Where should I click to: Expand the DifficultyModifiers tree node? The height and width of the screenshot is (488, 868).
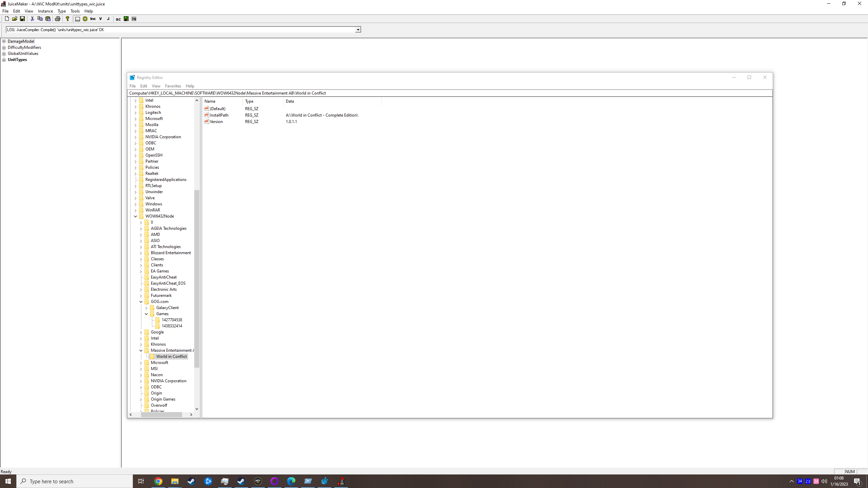coord(4,47)
